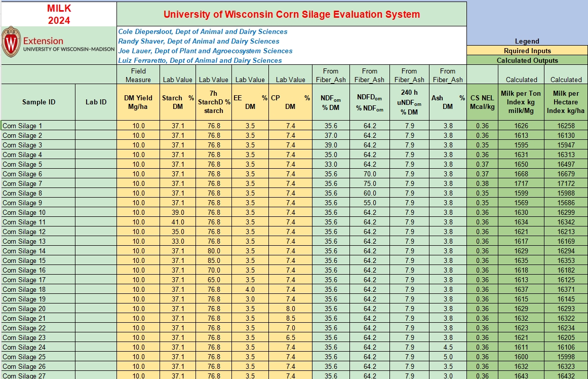Click the Calculated Outputs legend cell
This screenshot has width=588, height=379.
(527, 60)
